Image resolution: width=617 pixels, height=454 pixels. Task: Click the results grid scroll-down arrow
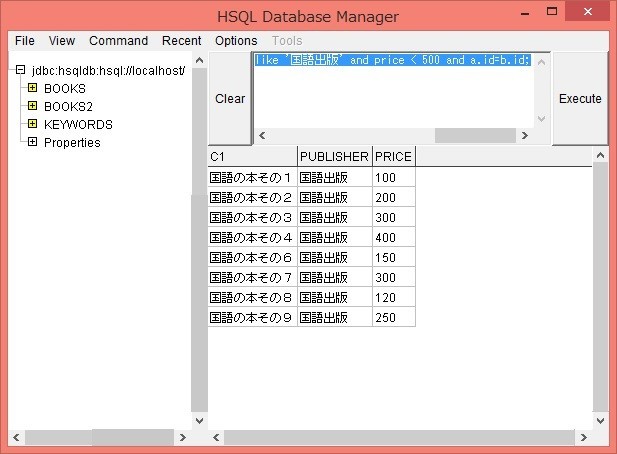click(x=600, y=421)
